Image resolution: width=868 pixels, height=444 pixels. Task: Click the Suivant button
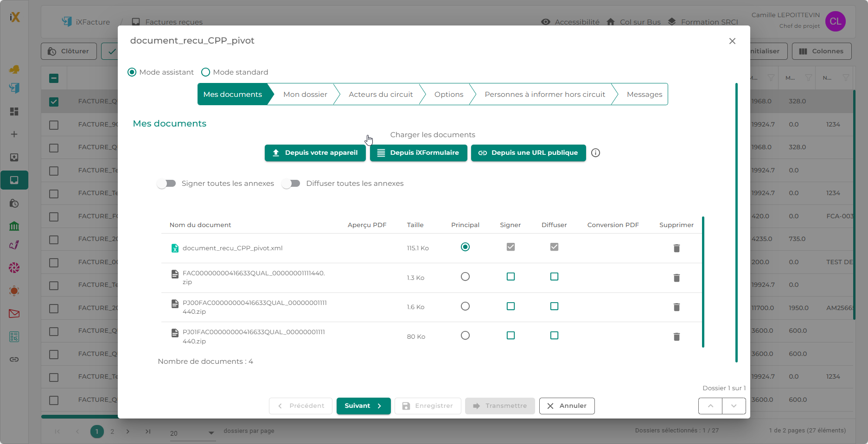coord(364,406)
